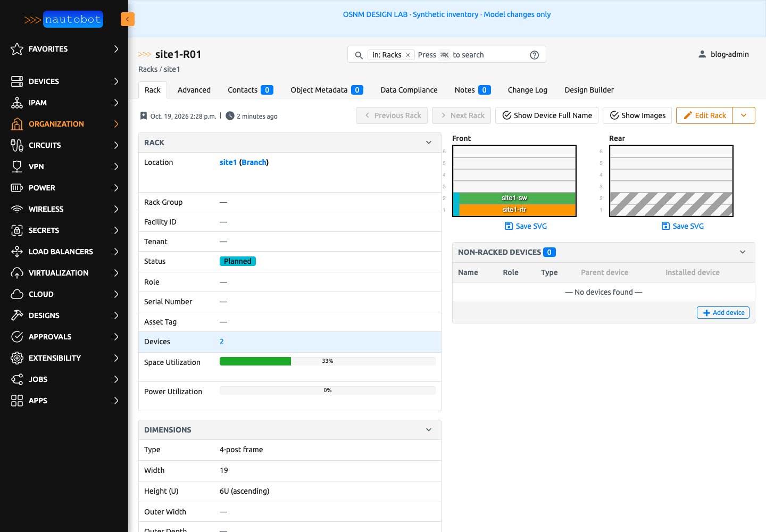Image resolution: width=766 pixels, height=532 pixels.
Task: Open the Design Builder tab
Action: tap(589, 90)
